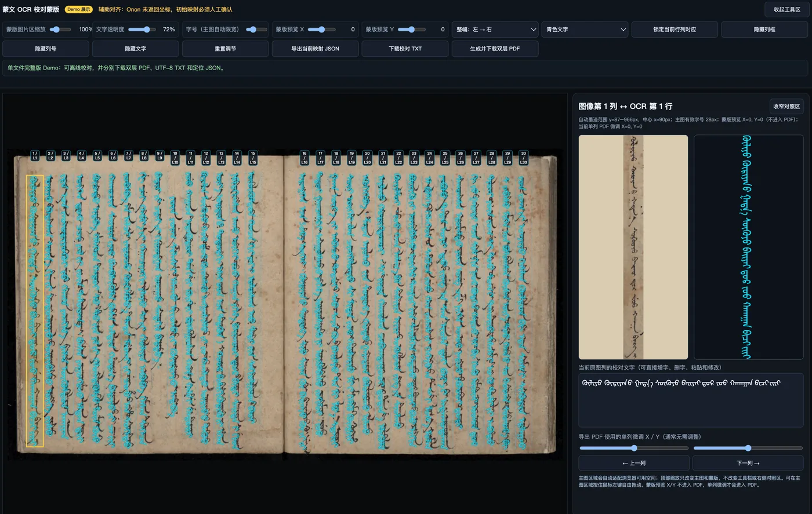Click the 收窄对照区 button
812x514 pixels.
[x=786, y=107]
